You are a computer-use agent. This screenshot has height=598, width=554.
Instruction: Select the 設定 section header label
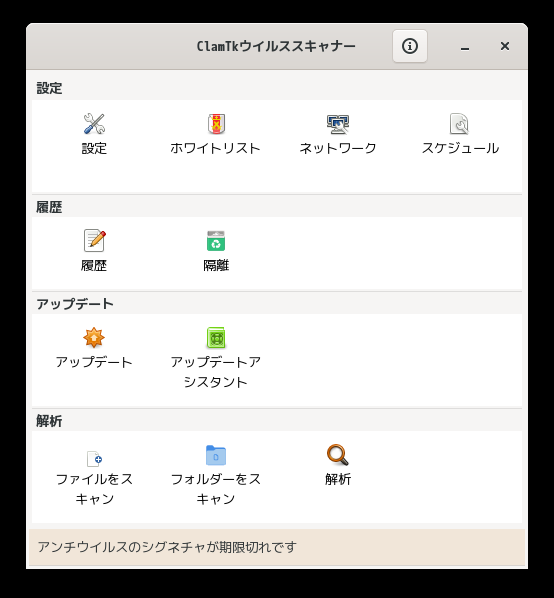pyautogui.click(x=49, y=88)
